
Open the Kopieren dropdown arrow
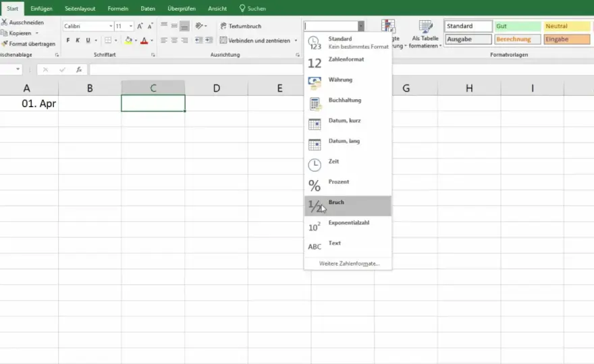(36, 33)
